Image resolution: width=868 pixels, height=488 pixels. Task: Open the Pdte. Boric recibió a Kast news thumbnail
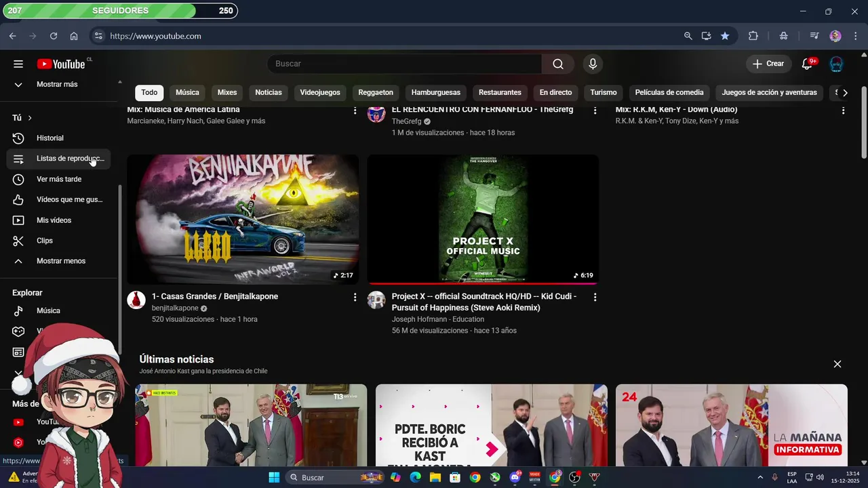pos(492,426)
